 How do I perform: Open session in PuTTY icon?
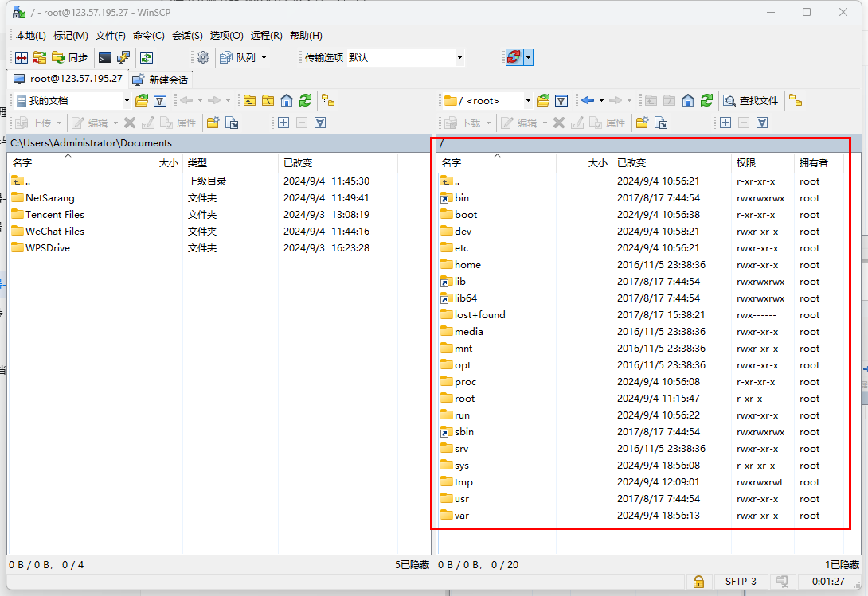(x=123, y=57)
